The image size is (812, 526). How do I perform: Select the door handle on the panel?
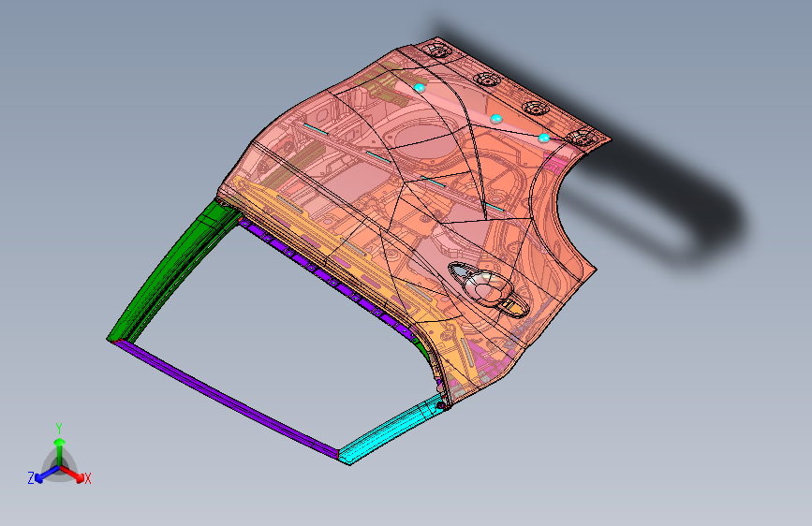point(488,288)
